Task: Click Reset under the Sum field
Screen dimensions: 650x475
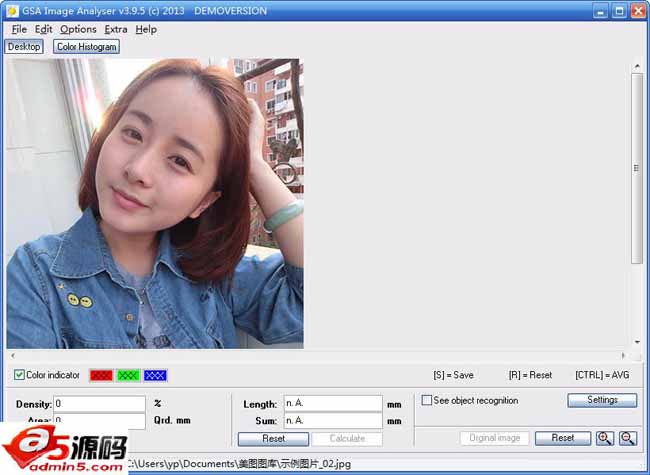Action: coord(273,439)
